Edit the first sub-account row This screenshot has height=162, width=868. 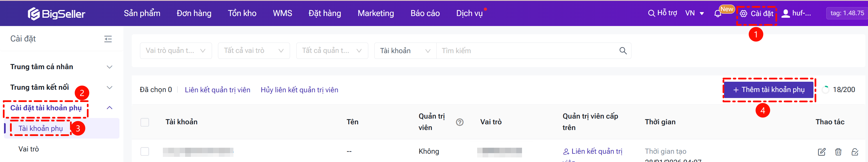point(821,152)
